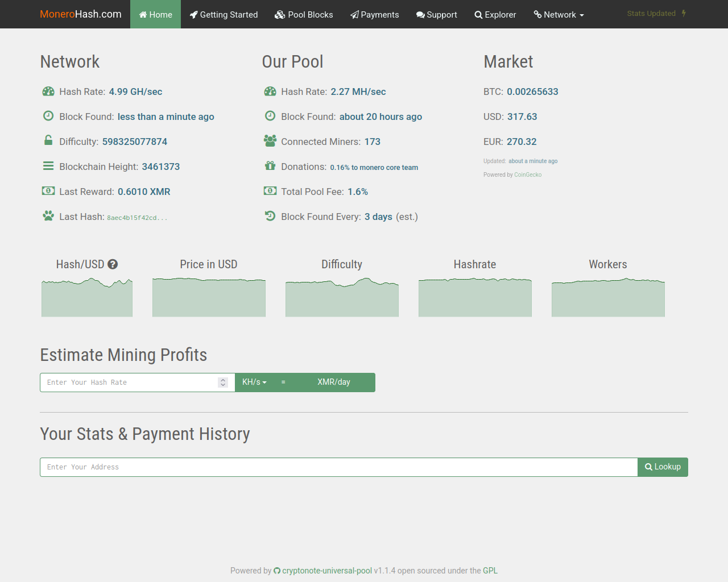Click the bars icon beside Blockchain Height
Screen dimensions: 728x582
click(48, 166)
